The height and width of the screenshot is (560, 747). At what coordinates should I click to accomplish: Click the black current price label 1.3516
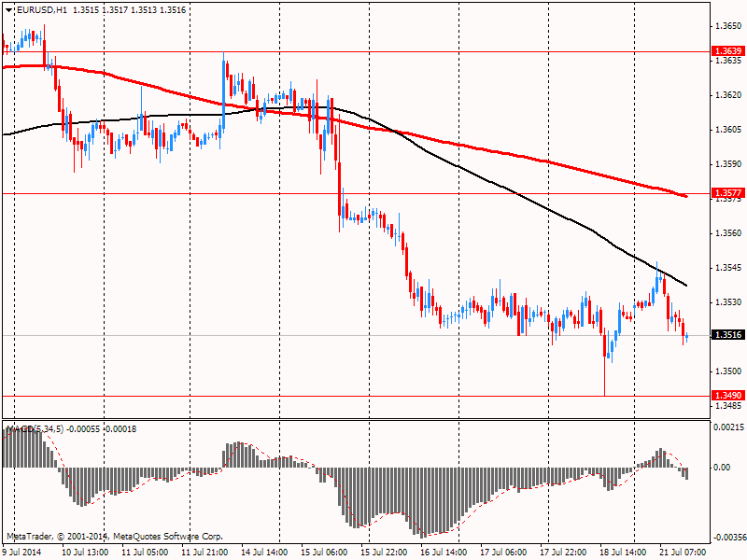coord(728,335)
